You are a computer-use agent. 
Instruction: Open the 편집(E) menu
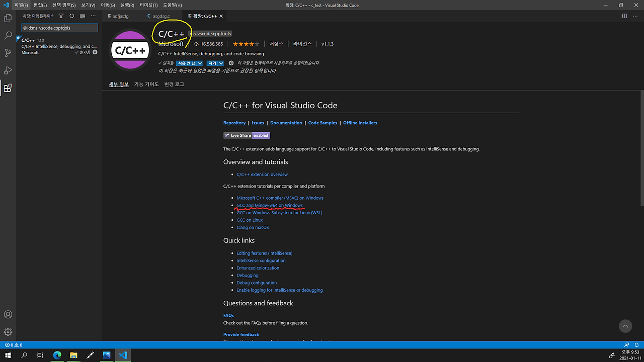point(40,5)
